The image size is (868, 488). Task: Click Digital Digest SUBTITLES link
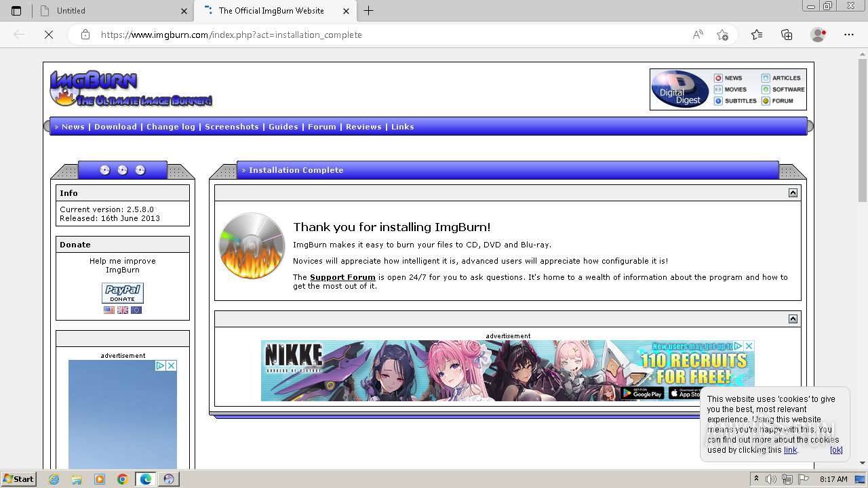(x=735, y=101)
